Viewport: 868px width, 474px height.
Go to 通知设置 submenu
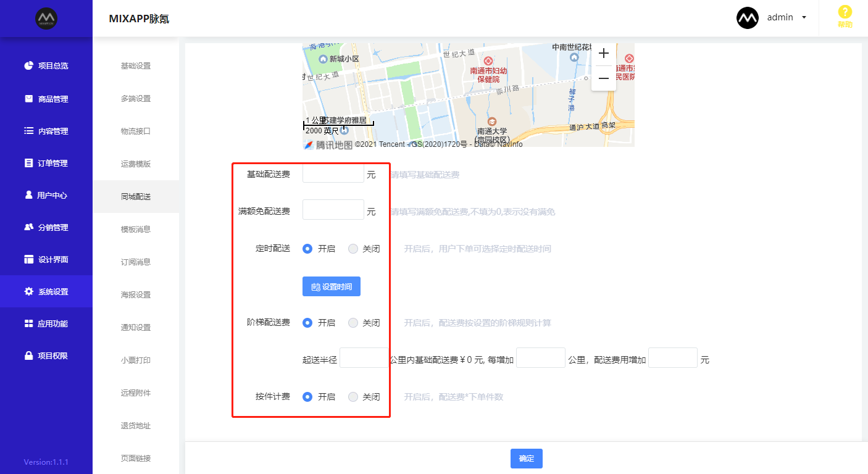[x=136, y=327]
